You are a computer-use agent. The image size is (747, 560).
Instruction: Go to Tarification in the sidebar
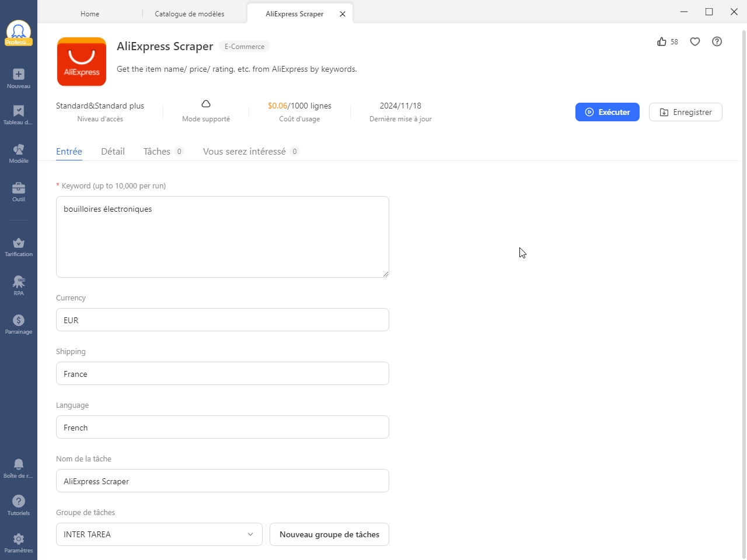point(19,247)
